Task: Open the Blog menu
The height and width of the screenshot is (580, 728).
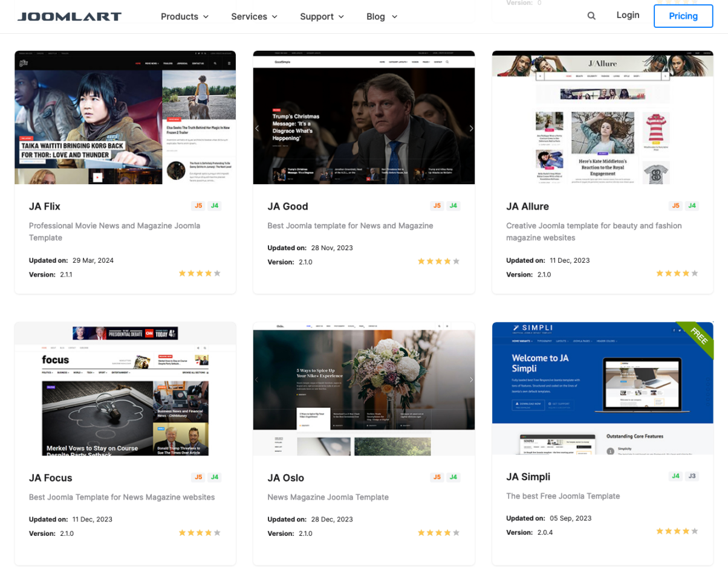Action: click(x=382, y=16)
